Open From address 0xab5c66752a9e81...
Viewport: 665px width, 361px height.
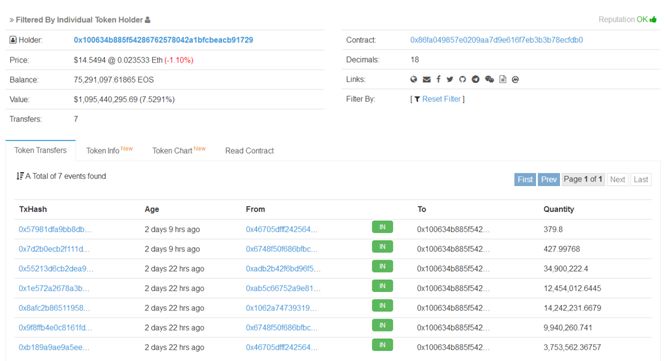pos(283,288)
